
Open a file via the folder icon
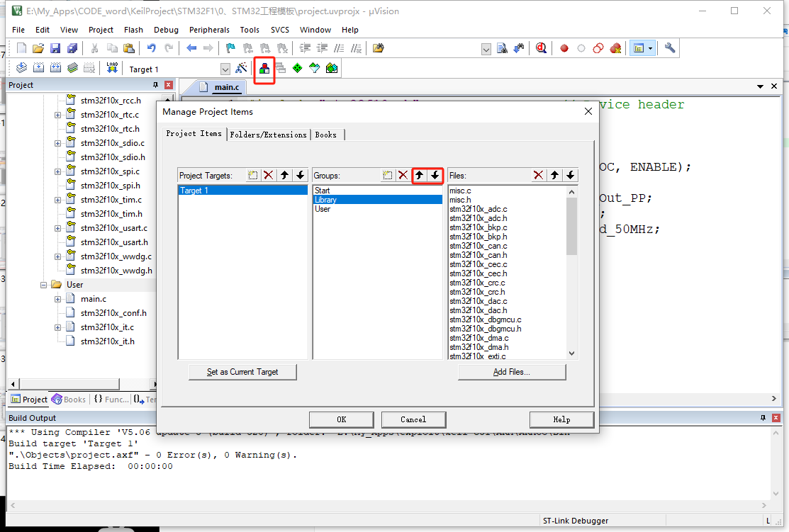coord(38,48)
